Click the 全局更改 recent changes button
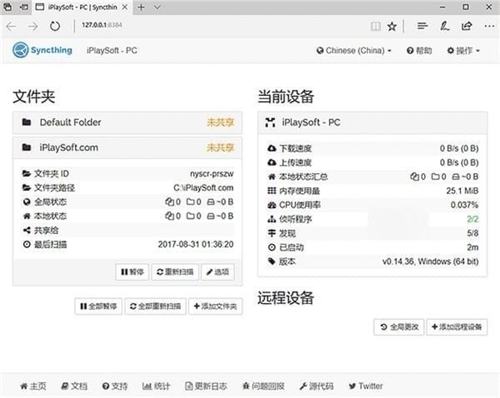The height and width of the screenshot is (398, 500). pyautogui.click(x=399, y=327)
